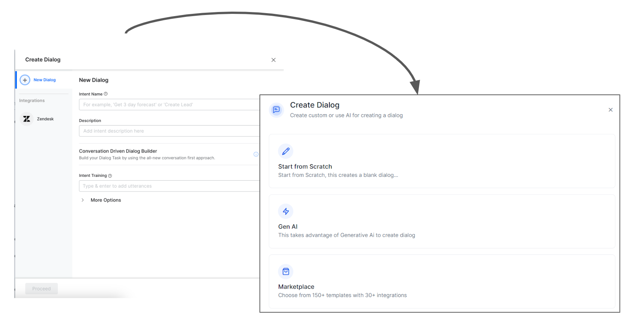Viewport: 644px width, 329px height.
Task: Choose the Start from Scratch card title
Action: coord(305,166)
